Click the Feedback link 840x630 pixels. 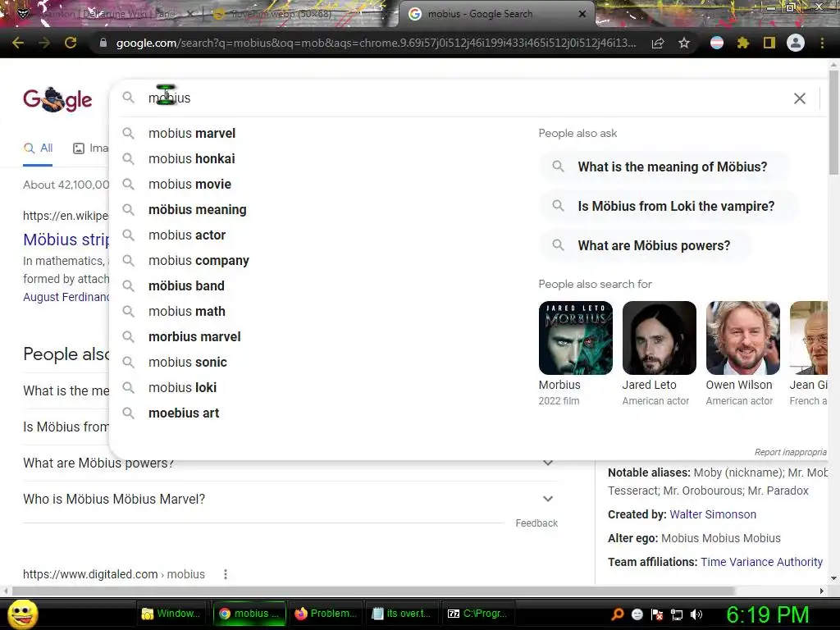[536, 523]
